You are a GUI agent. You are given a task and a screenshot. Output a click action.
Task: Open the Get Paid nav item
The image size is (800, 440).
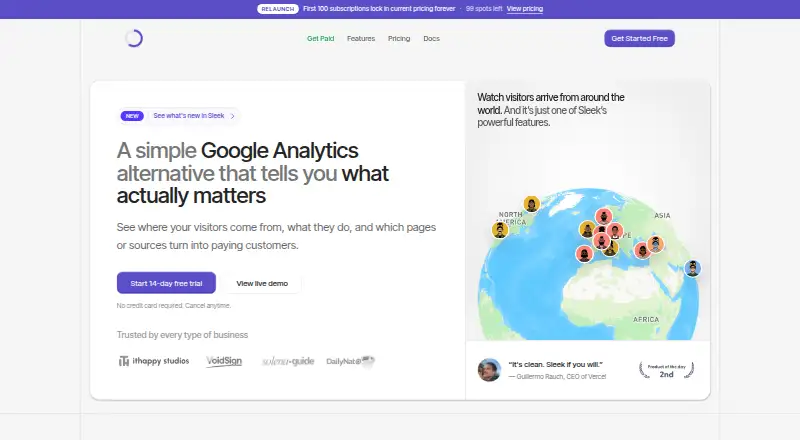coord(320,38)
